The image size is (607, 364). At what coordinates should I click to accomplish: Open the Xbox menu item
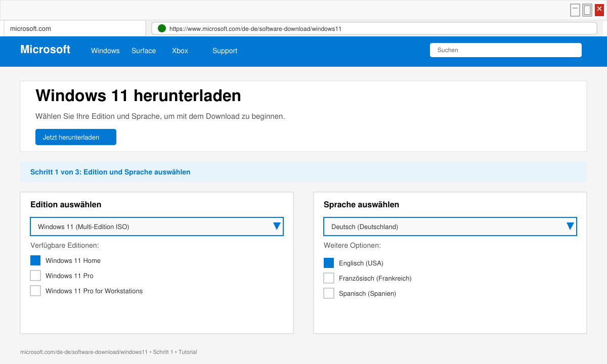coord(180,51)
